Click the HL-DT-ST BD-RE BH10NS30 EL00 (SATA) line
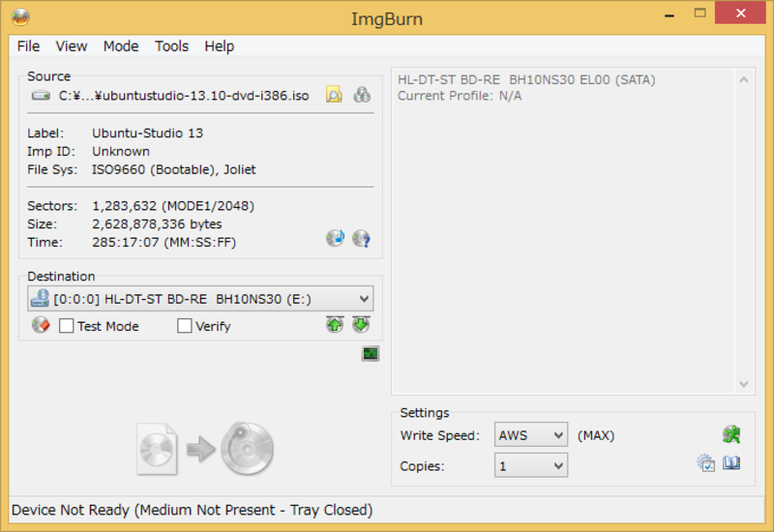 526,80
